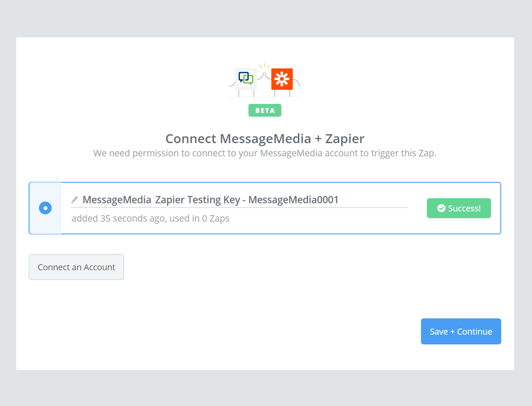Screen dimensions: 532x406
Task: Click the light blue cell around radio button
Action: pos(46,208)
